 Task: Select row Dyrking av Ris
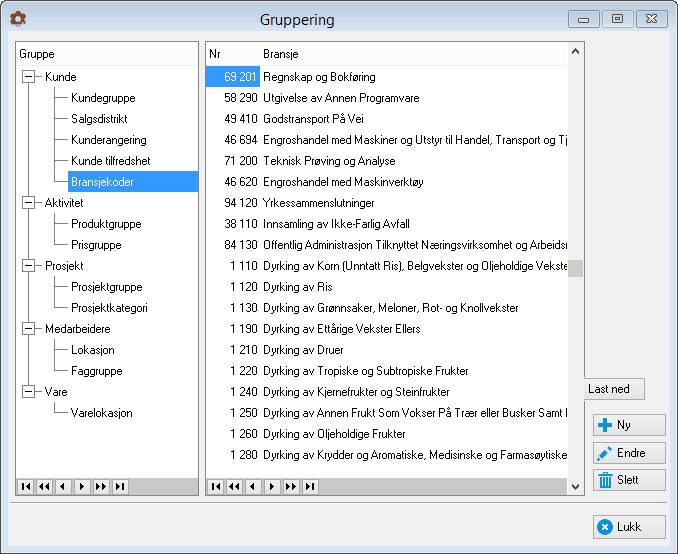[x=387, y=287]
